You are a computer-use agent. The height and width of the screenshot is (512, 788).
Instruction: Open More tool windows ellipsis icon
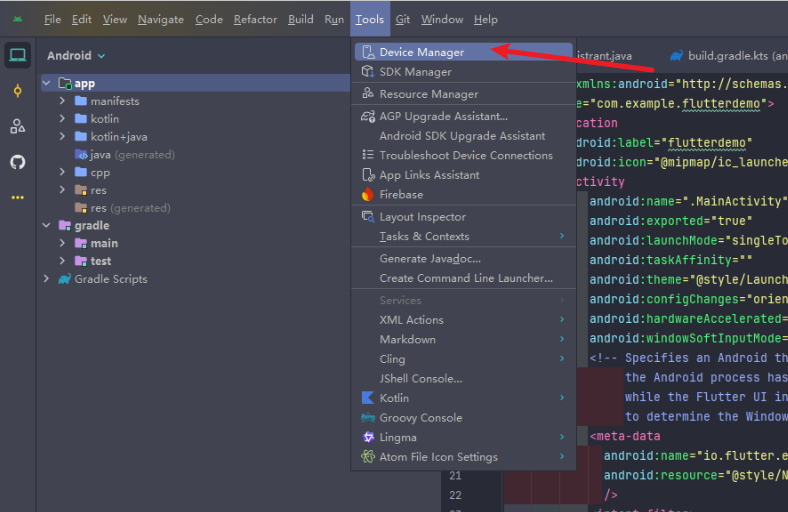[17, 198]
